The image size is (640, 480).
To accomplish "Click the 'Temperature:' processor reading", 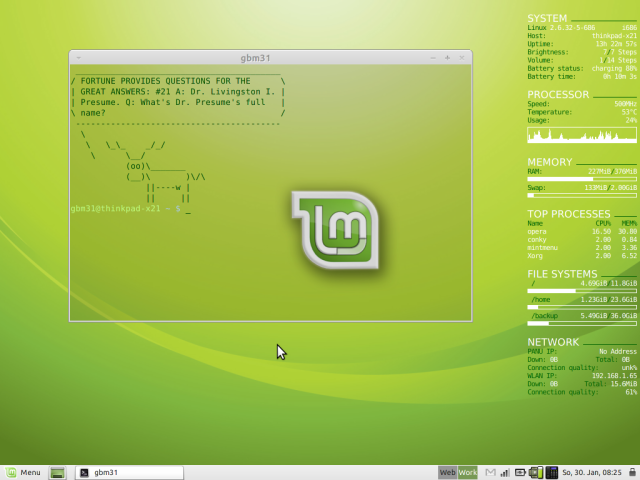I will pyautogui.click(x=582, y=112).
